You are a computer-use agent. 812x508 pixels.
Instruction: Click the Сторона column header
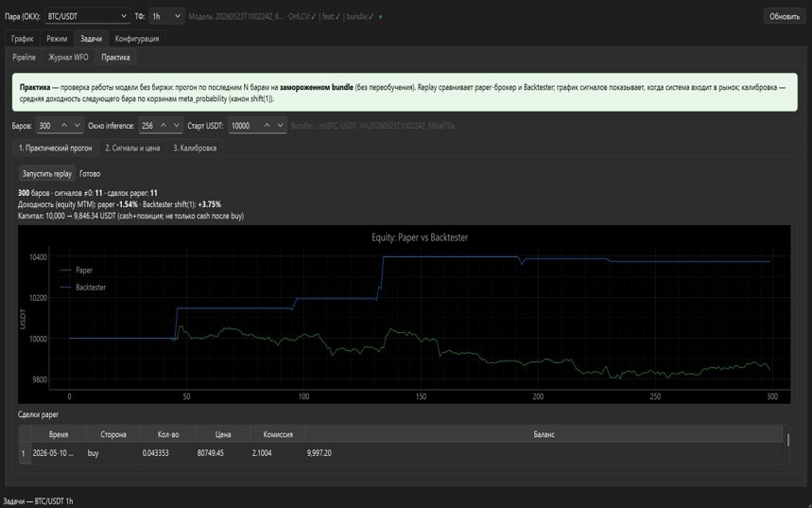[113, 434]
